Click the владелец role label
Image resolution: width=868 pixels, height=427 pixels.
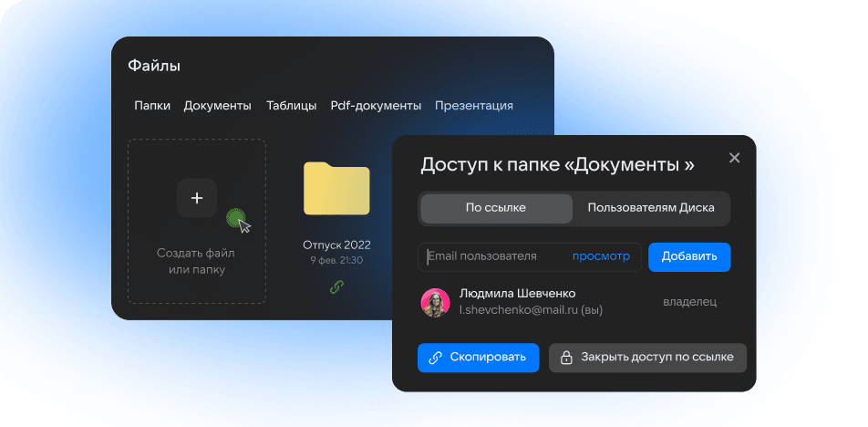click(x=689, y=302)
